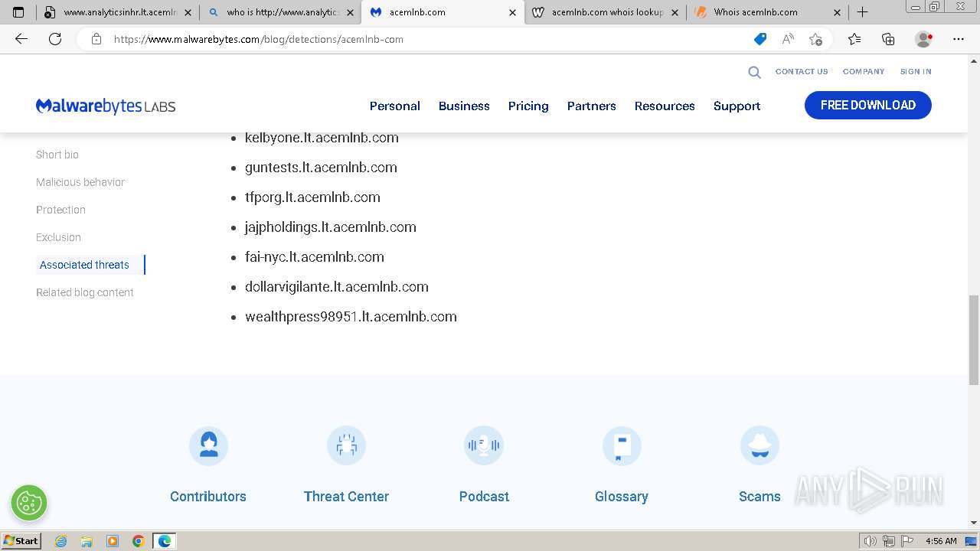View site information padlock icon
Screen dimensions: 980x551
click(x=96, y=39)
